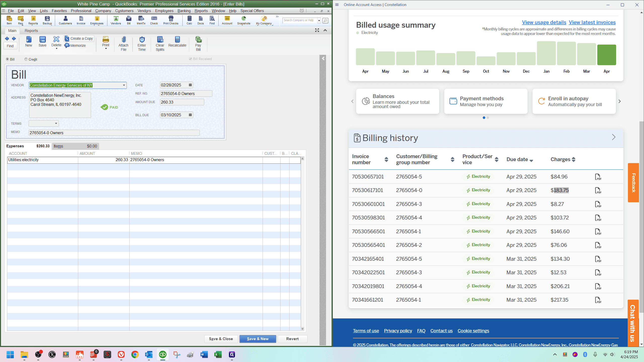The height and width of the screenshot is (362, 644).
Task: Click the Save & New button
Action: 258,339
